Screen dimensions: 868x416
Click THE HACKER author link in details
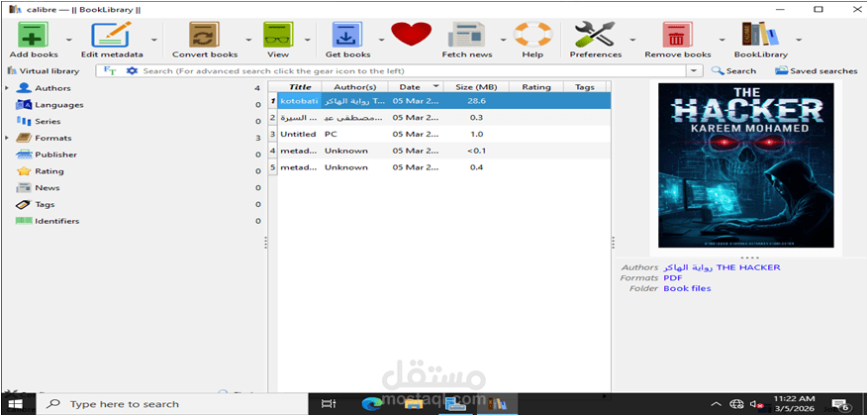click(722, 267)
